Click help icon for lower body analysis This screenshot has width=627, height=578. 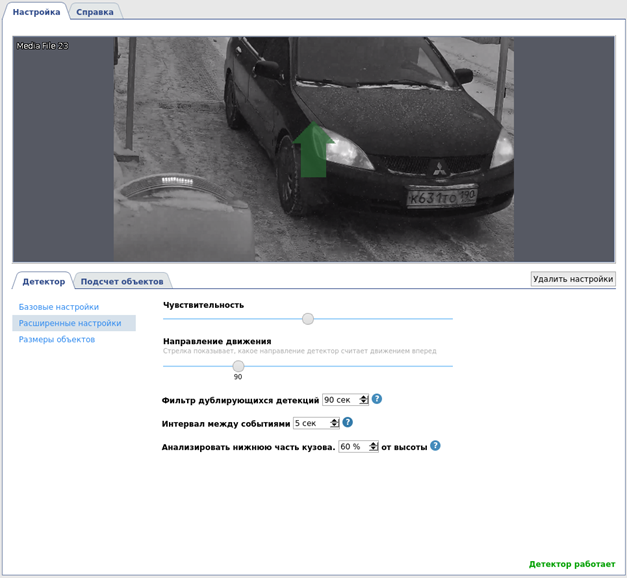point(435,447)
